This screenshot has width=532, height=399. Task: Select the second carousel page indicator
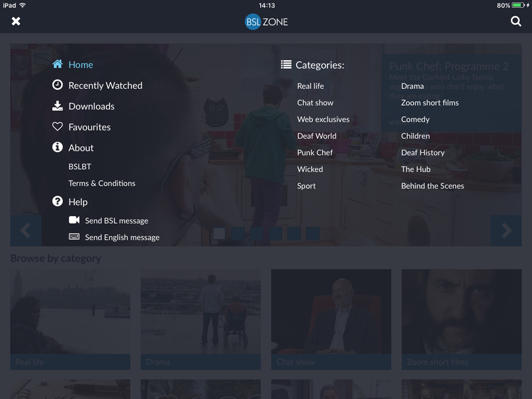coord(238,233)
